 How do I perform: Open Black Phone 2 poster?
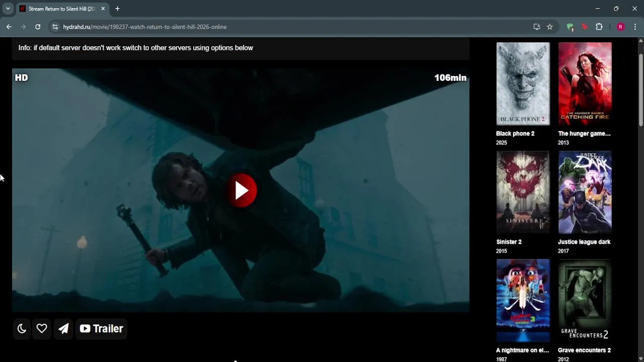click(523, 83)
